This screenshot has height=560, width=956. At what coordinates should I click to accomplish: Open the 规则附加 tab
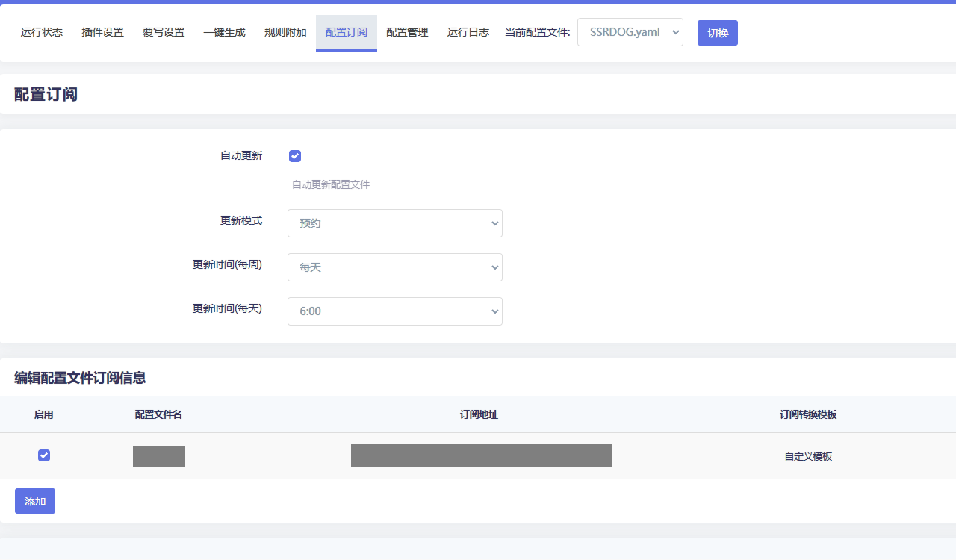pos(285,33)
